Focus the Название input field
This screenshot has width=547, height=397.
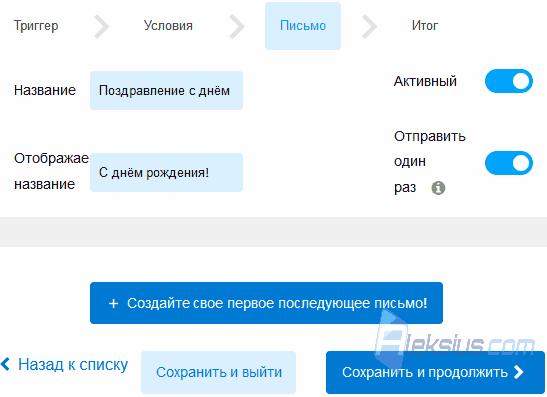tap(166, 91)
